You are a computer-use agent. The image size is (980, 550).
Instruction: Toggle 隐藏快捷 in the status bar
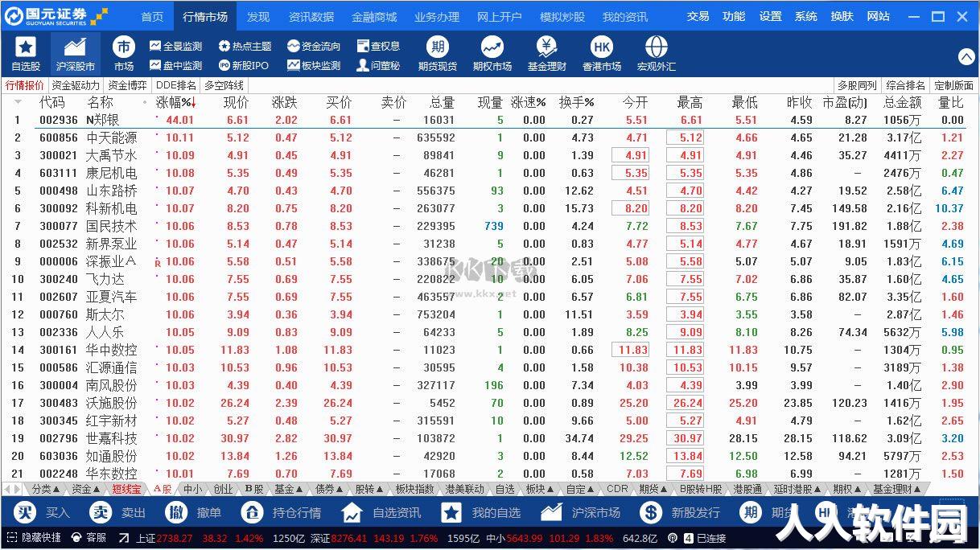(x=34, y=538)
